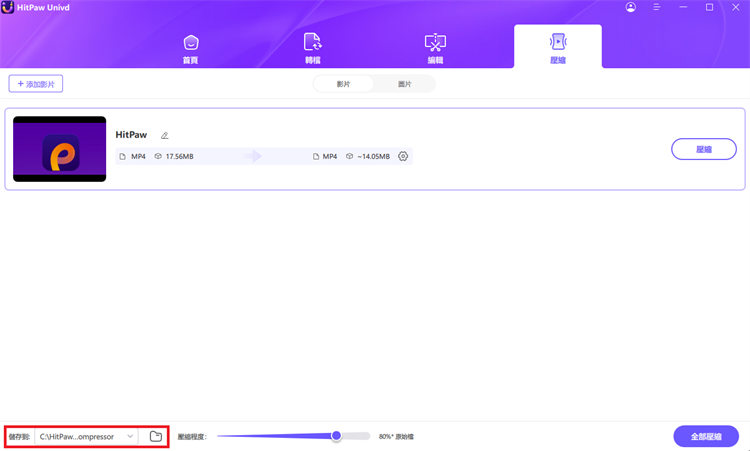This screenshot has width=750, height=451.
Task: Click the rename pencil icon beside HitPaw
Action: (165, 135)
